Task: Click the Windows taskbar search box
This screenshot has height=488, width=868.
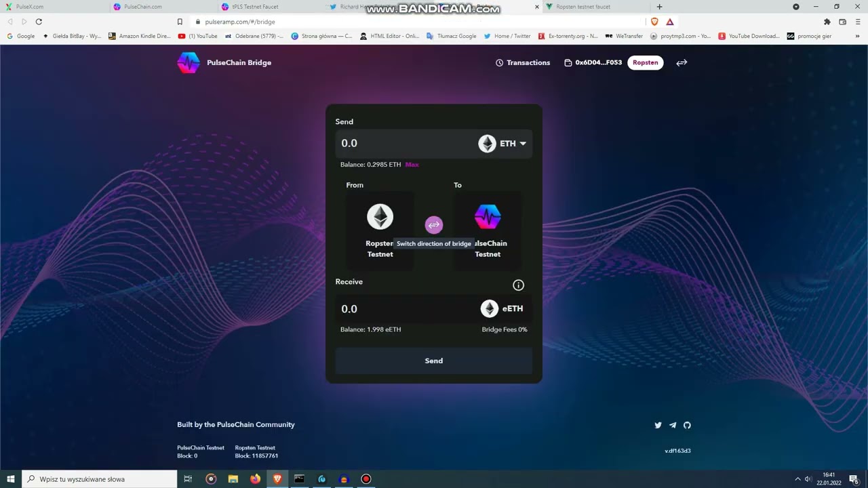Action: [99, 479]
